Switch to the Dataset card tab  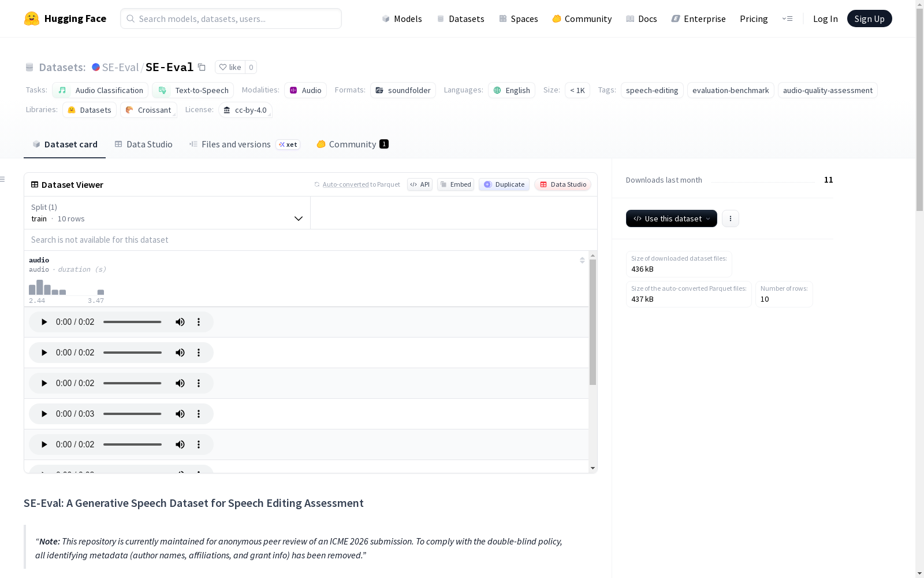65,144
